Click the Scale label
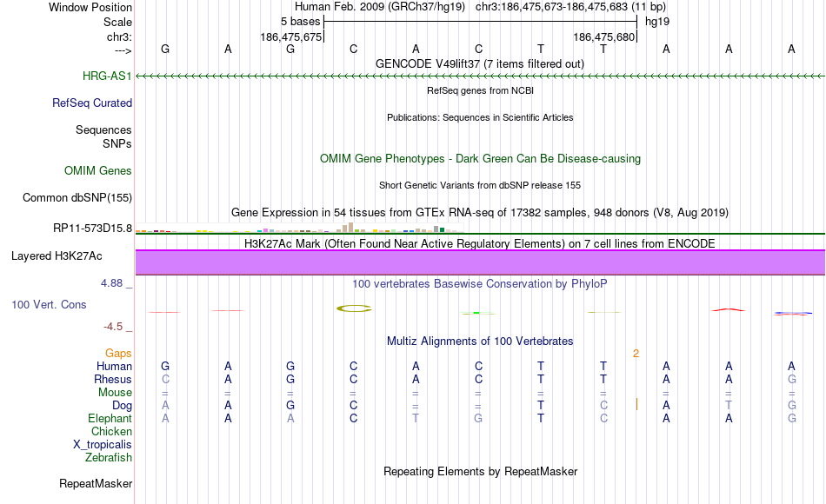This screenshot has width=826, height=504. click(117, 22)
